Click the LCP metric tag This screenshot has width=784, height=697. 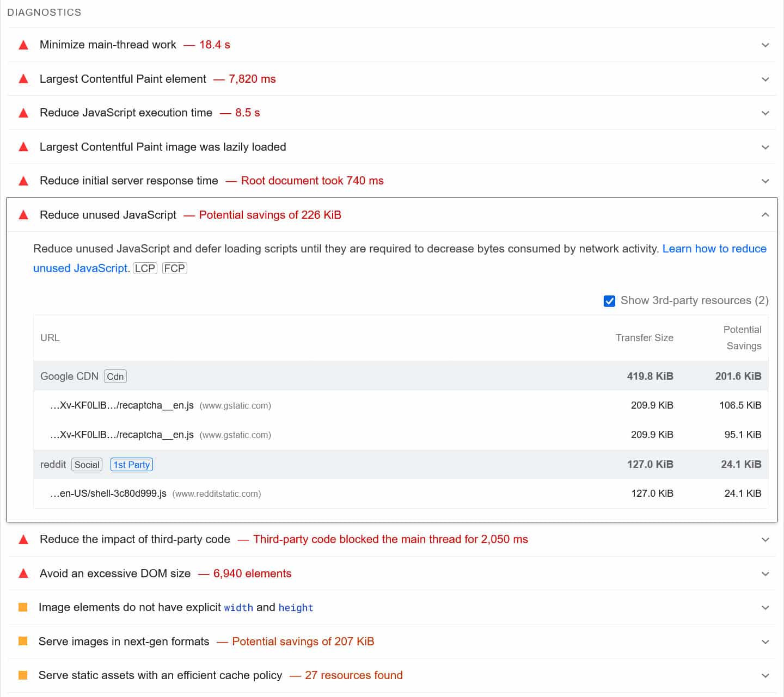tap(145, 268)
